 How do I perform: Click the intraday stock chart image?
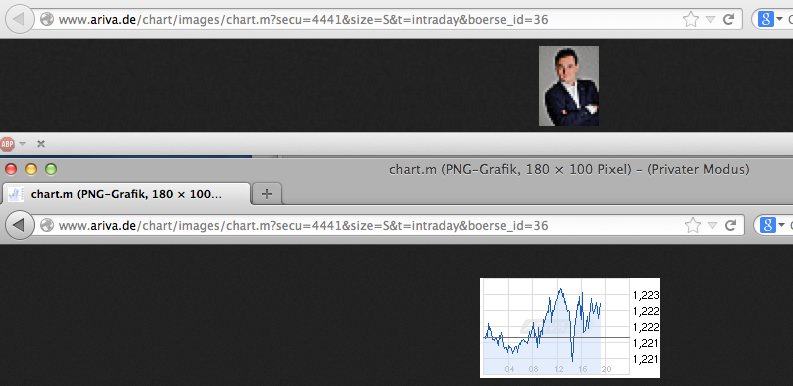point(570,328)
